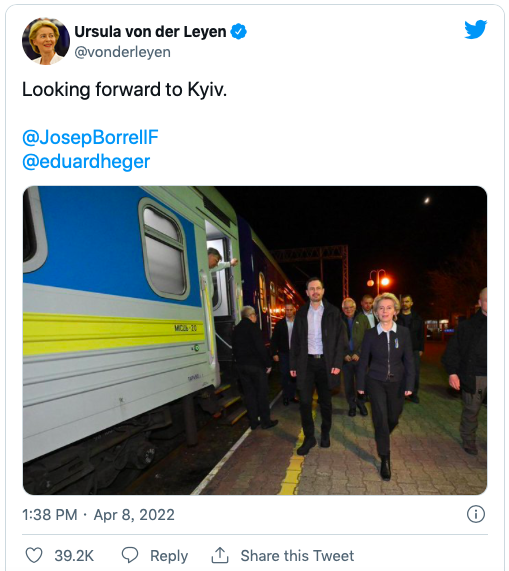Like the tweet with heart icon
The image size is (509, 571).
coord(34,555)
